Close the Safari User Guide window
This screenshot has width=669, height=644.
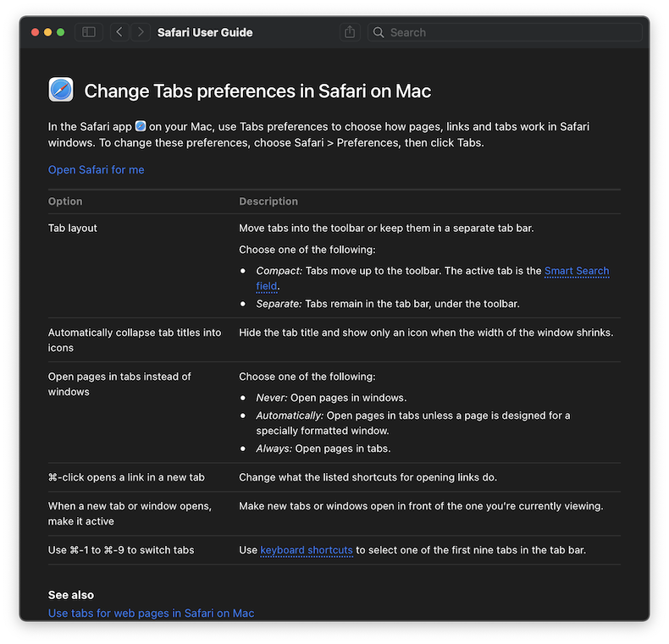[x=36, y=32]
